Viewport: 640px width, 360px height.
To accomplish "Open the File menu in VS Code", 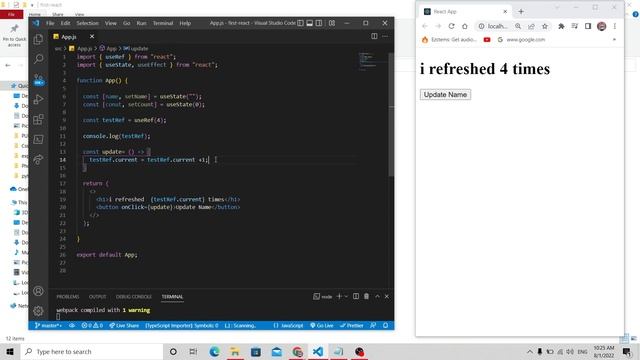I will click(50, 23).
